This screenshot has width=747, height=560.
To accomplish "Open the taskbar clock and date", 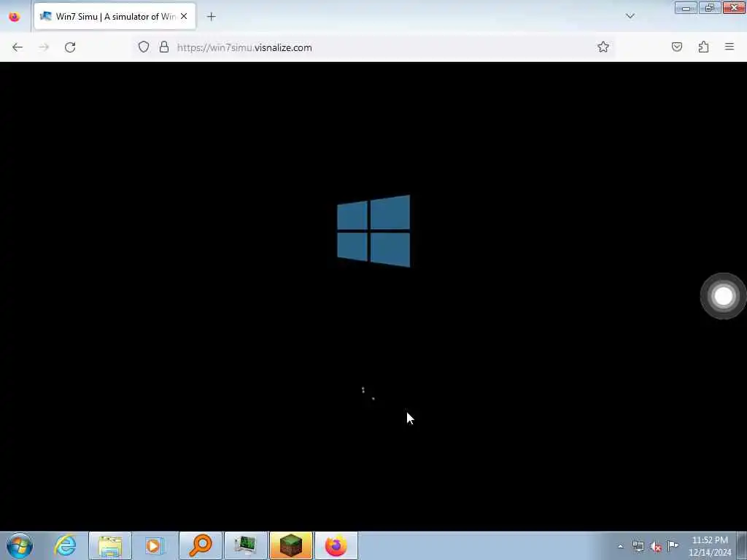I will (x=710, y=546).
